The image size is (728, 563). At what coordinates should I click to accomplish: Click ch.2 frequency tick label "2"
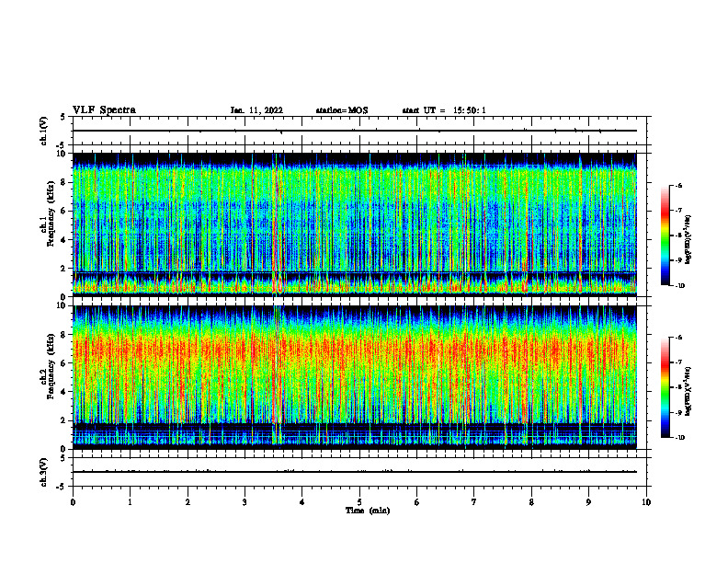point(63,420)
